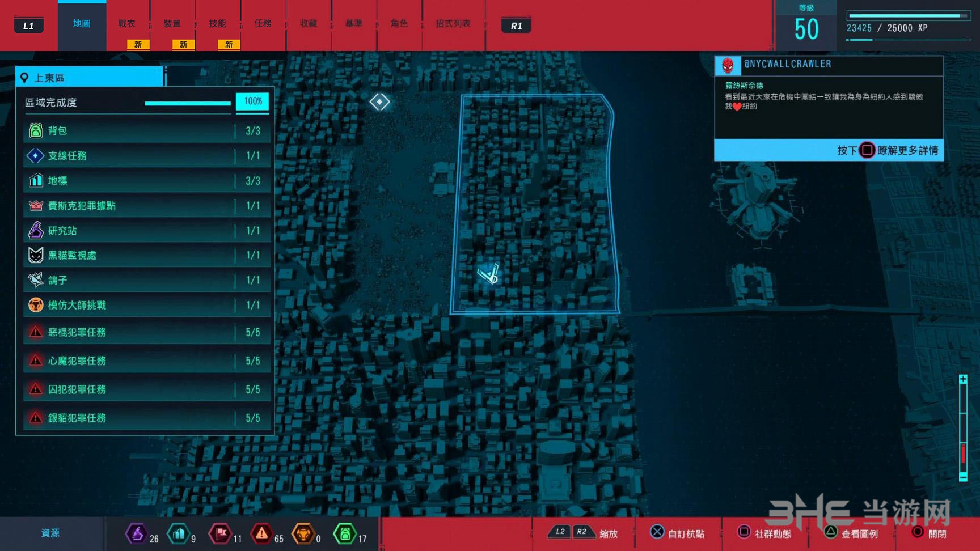This screenshot has width=980, height=551.
Task: Click the 新 badge under 戰衣
Action: click(x=138, y=44)
